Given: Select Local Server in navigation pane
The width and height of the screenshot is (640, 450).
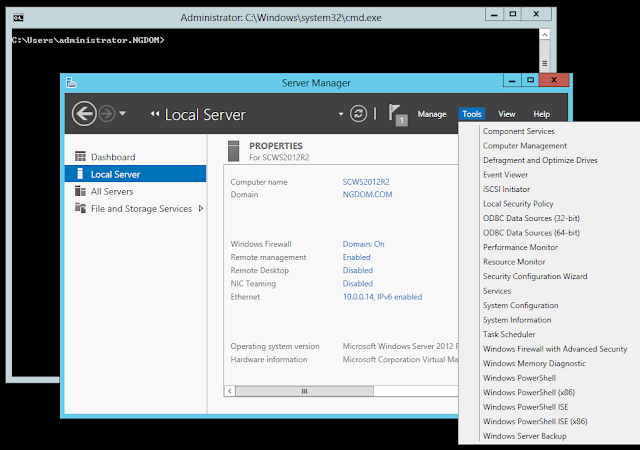Looking at the screenshot, I should [x=136, y=174].
